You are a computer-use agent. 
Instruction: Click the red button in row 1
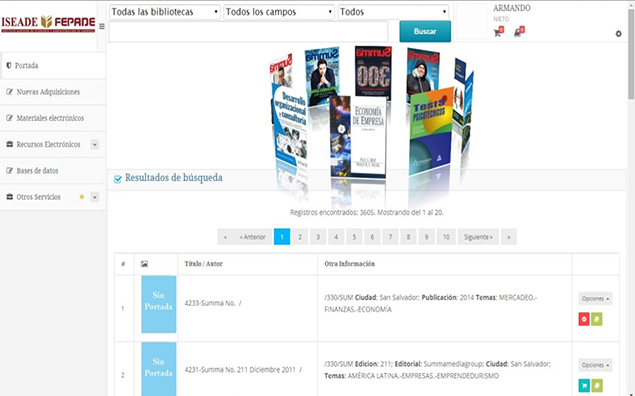[584, 319]
